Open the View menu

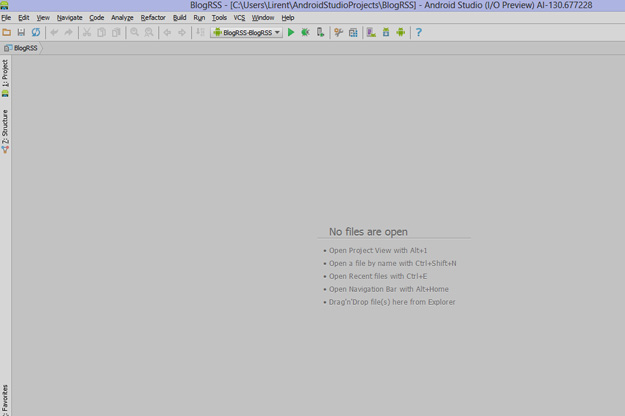(x=43, y=18)
